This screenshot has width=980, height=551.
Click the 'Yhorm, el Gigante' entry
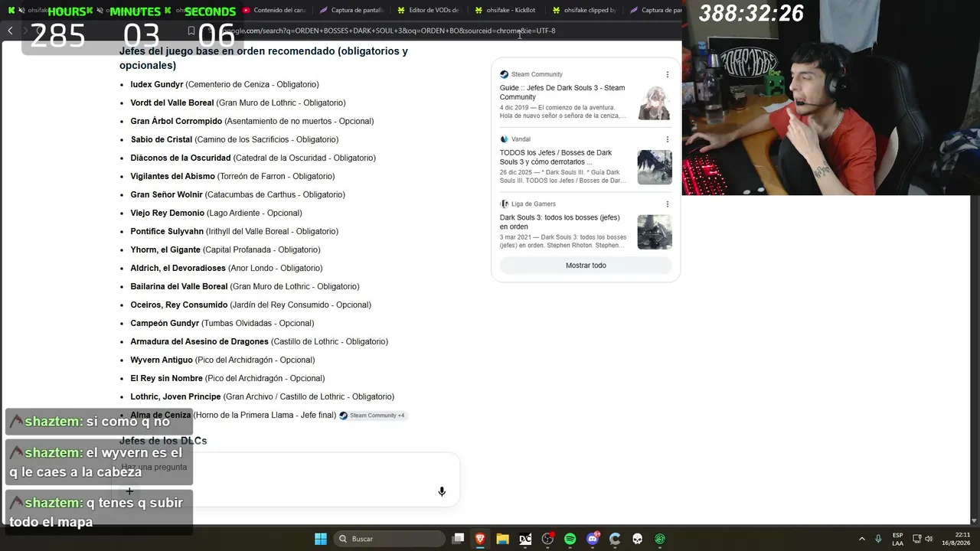tap(165, 249)
